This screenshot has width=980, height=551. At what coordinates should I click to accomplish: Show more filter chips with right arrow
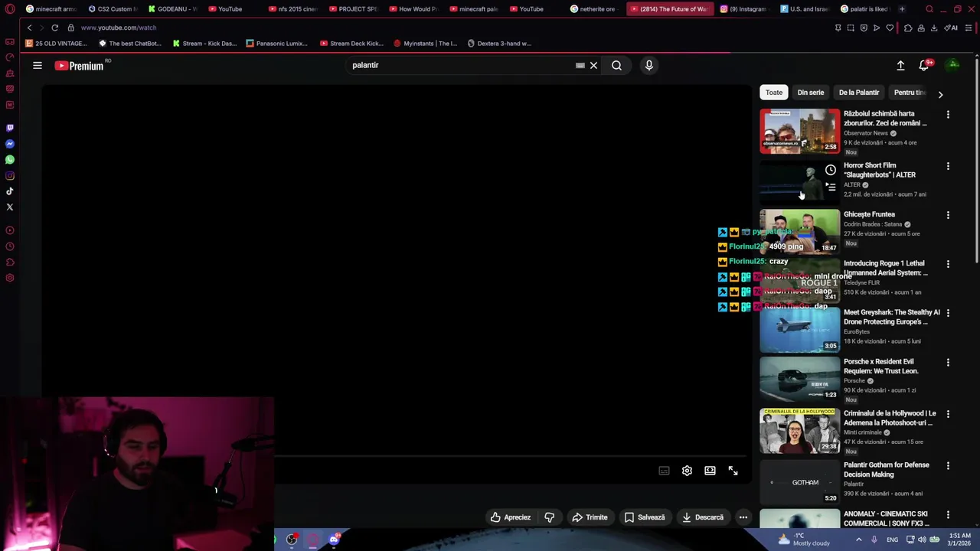click(x=940, y=94)
